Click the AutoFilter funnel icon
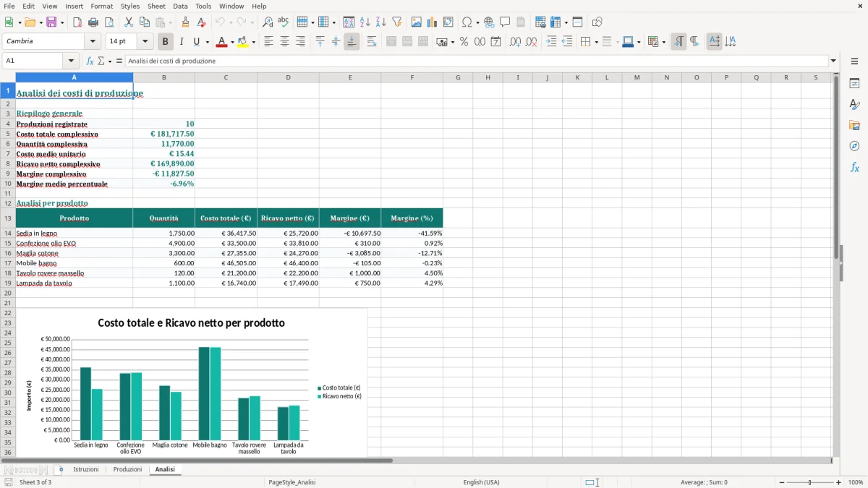This screenshot has width=868, height=488. pos(397,22)
